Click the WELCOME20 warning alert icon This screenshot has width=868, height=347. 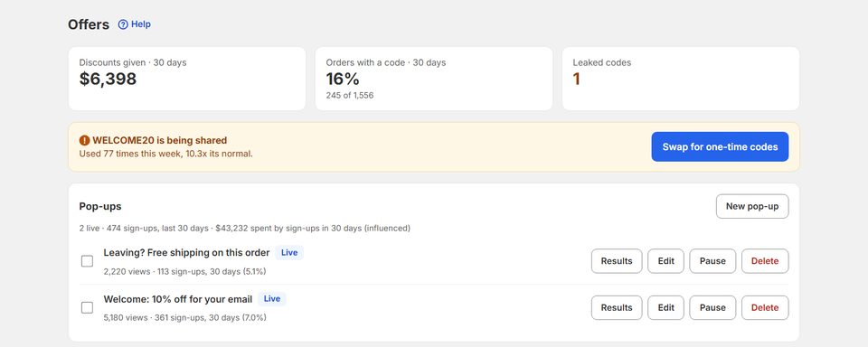pyautogui.click(x=84, y=141)
